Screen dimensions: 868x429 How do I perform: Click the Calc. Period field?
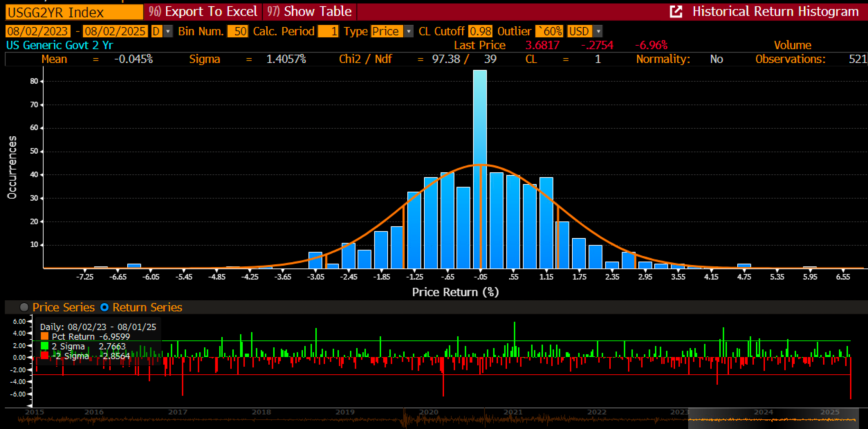pyautogui.click(x=328, y=31)
